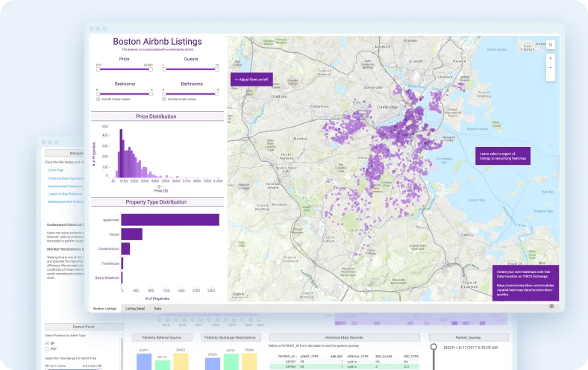Viewport: 588px width, 370px height.
Task: Zoom in on the Boston map
Action: pyautogui.click(x=551, y=58)
